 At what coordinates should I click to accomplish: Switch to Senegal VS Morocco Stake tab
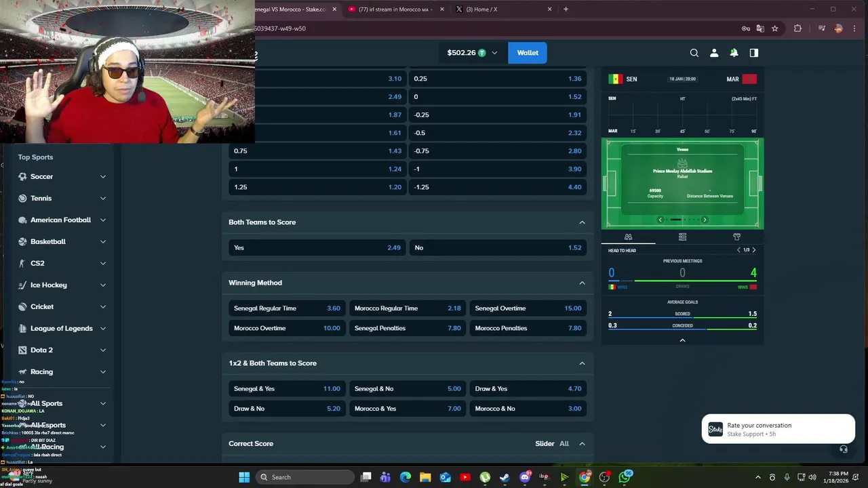[x=290, y=9]
